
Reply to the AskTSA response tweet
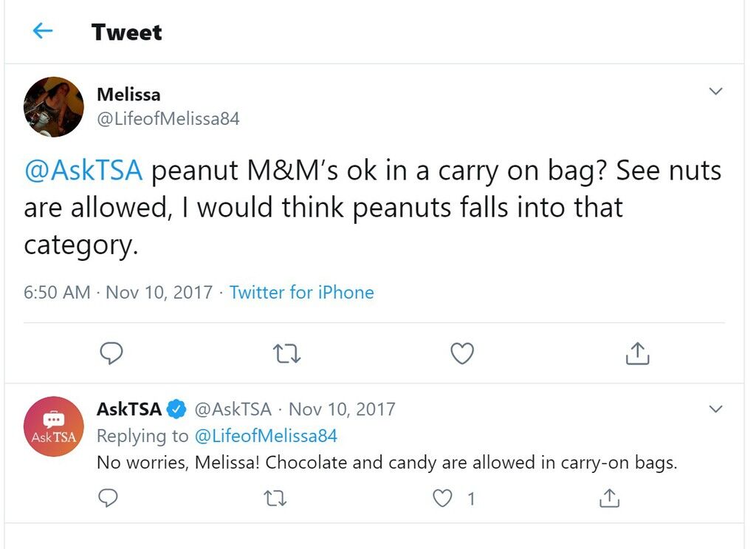coord(108,498)
